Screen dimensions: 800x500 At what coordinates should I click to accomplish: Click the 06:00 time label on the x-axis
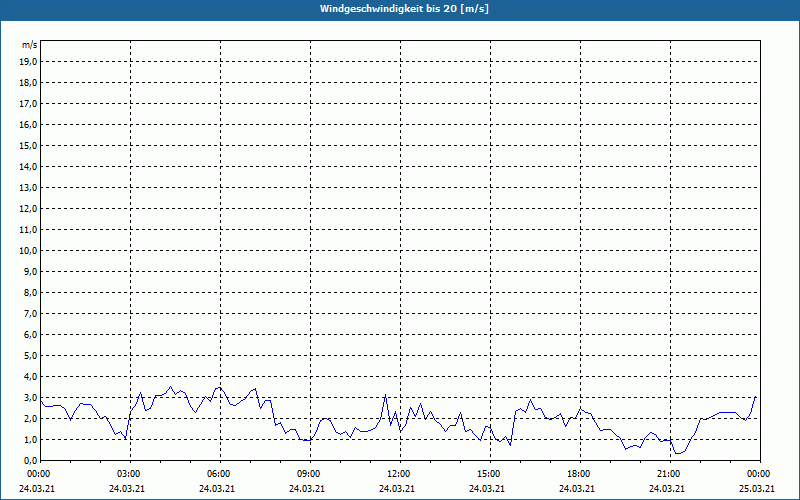pos(220,474)
